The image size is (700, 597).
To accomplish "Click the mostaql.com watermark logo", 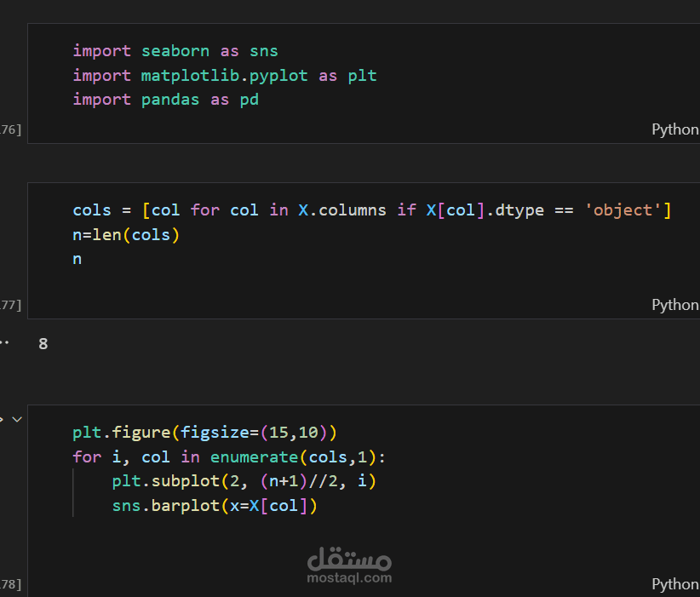I will click(349, 565).
